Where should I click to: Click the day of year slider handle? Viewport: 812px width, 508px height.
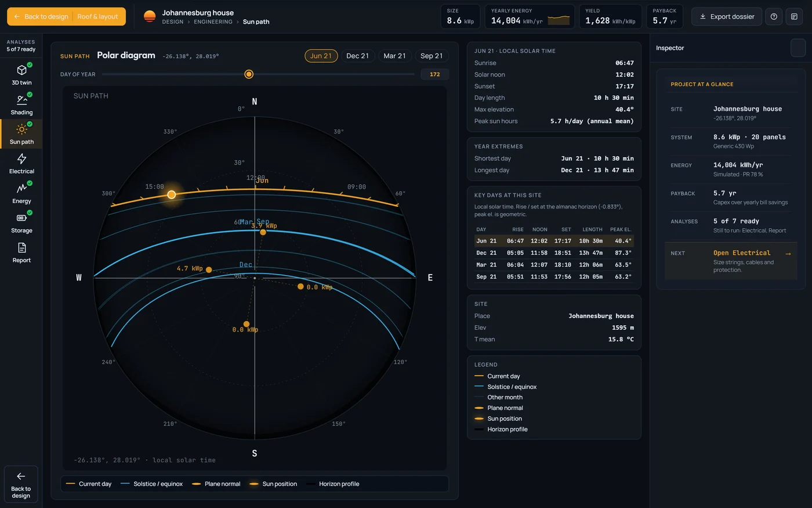[249, 74]
